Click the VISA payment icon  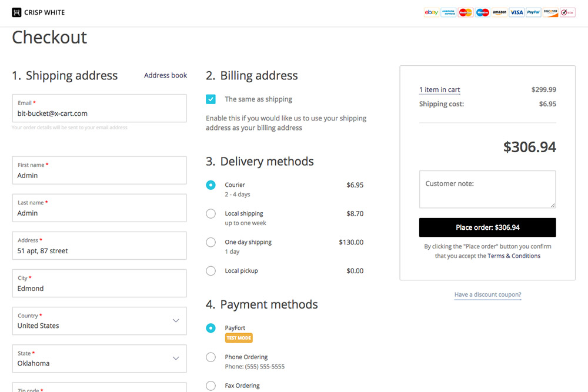[516, 12]
